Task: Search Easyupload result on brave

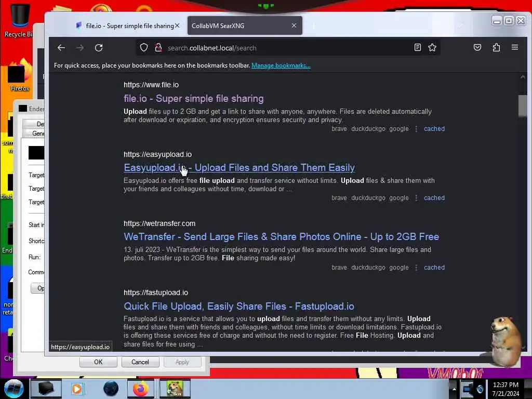Action: [339, 198]
